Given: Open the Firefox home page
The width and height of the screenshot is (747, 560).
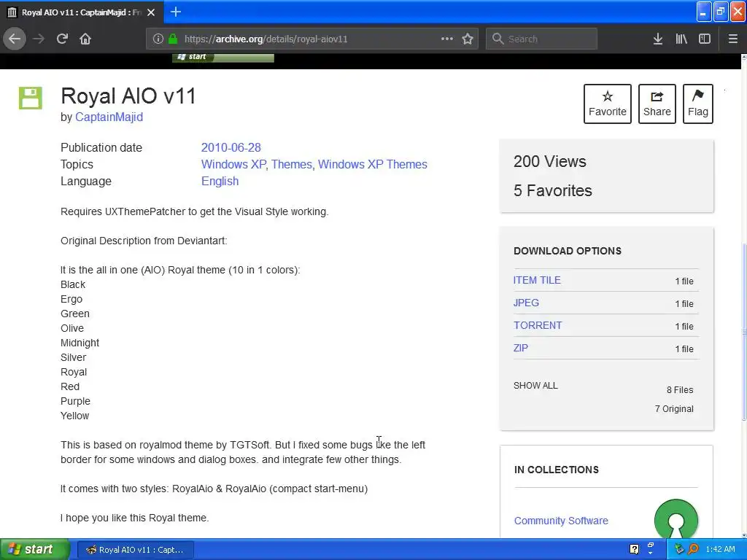Looking at the screenshot, I should (x=85, y=39).
